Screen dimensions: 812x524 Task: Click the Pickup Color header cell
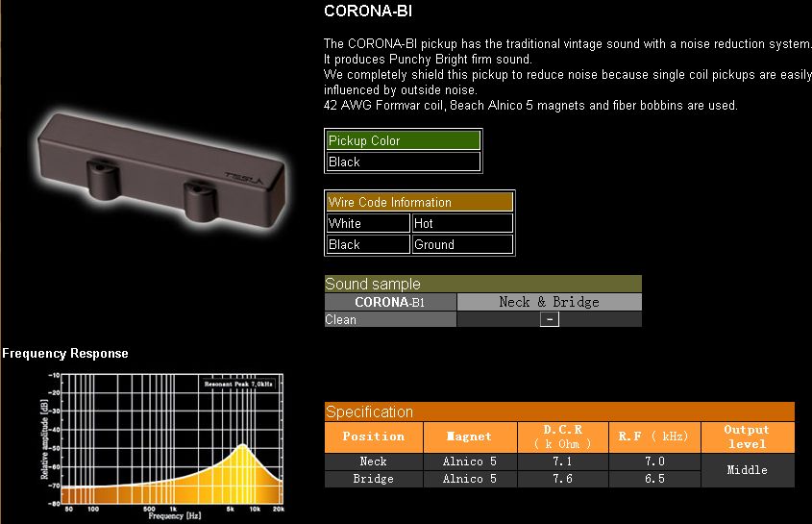[404, 140]
